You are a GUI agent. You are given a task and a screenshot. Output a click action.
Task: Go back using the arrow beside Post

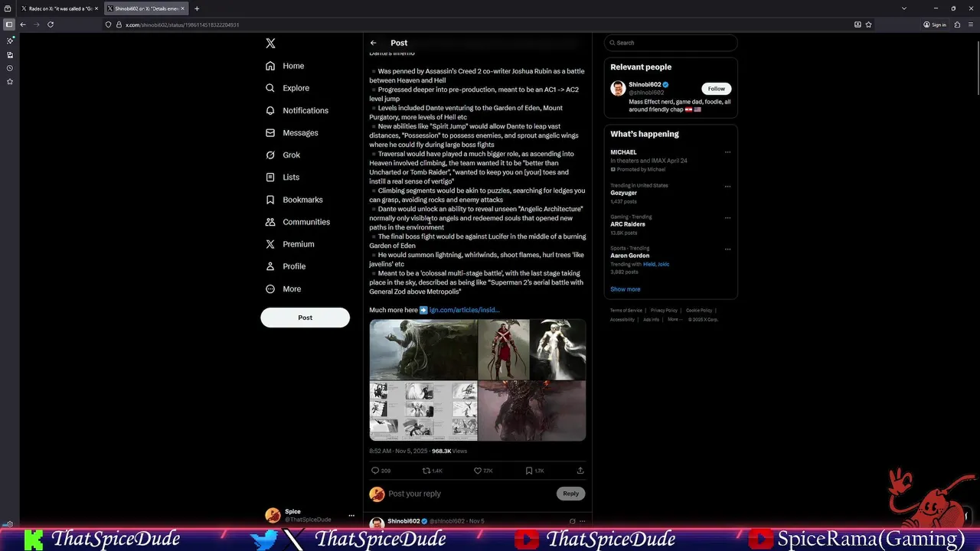tap(373, 43)
